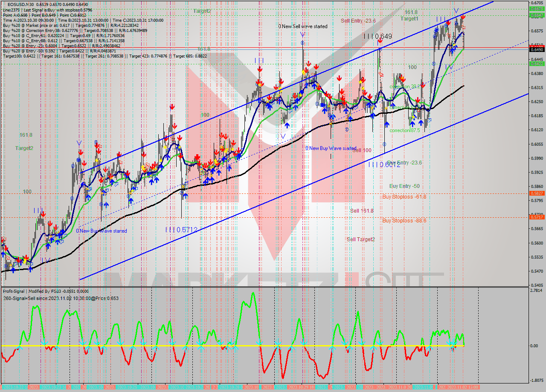Select the 0.6315 price axis value
This screenshot has width=546, height=392.
[x=536, y=87]
